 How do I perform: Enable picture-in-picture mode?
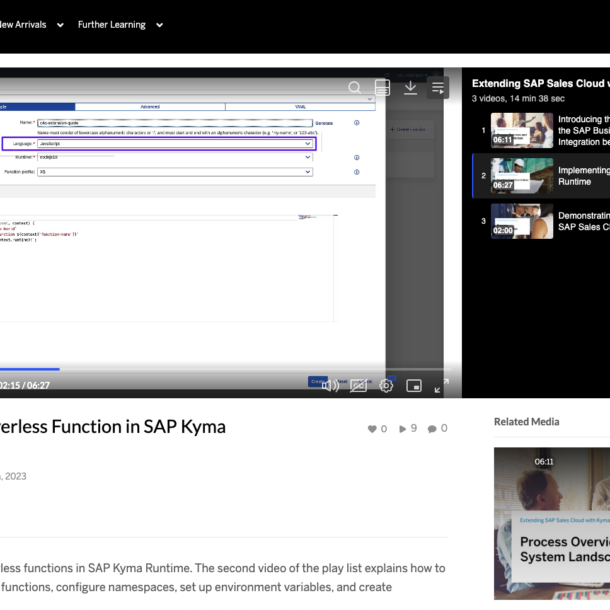click(x=414, y=386)
